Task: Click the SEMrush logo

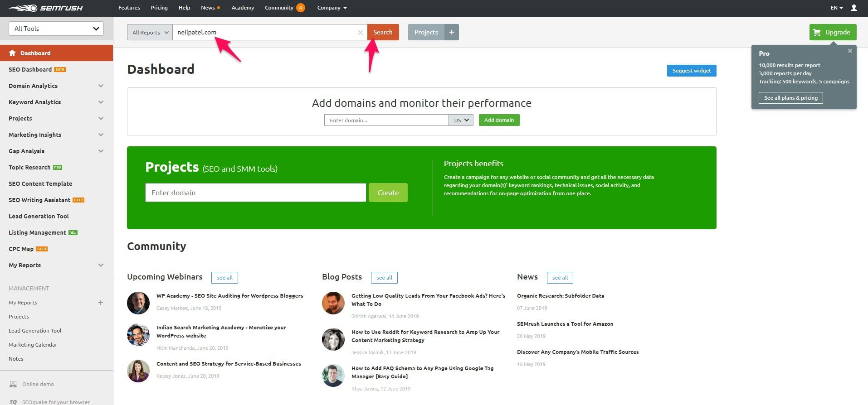Action: pyautogui.click(x=45, y=8)
